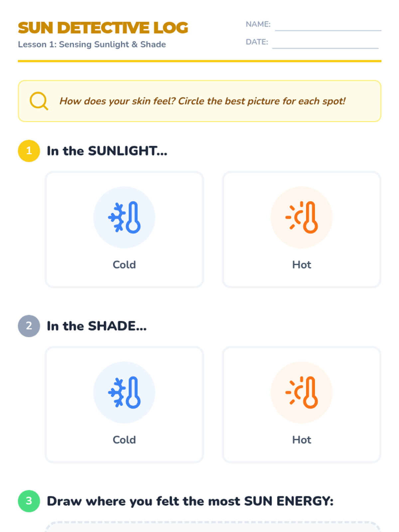The width and height of the screenshot is (399, 532).
Task: Click the gray number 2 badge
Action: (x=29, y=326)
